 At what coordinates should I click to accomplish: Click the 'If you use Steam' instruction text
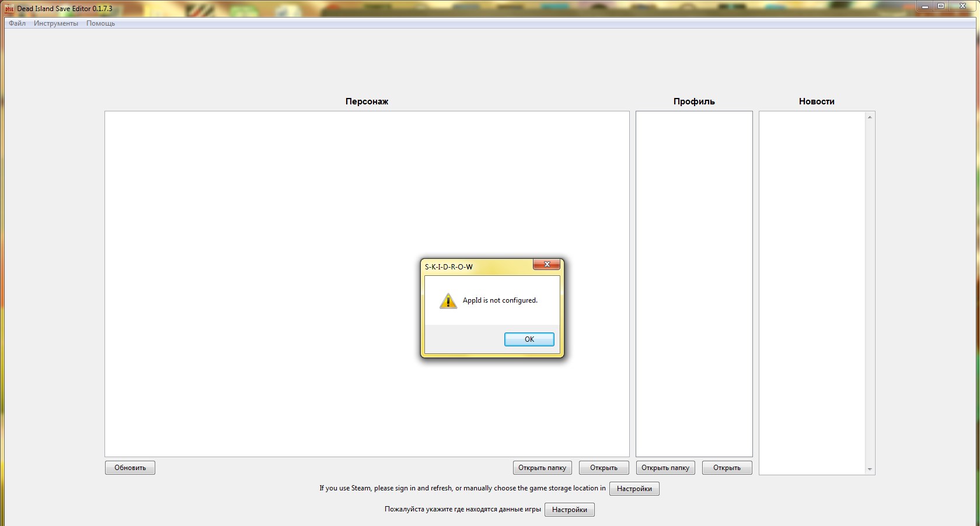463,488
